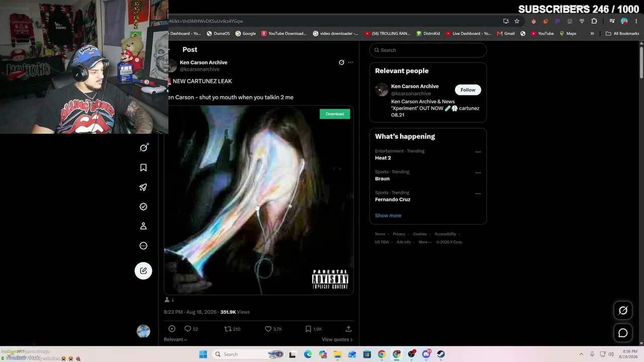
Task: Repost the post with 210 reposts
Action: pyautogui.click(x=232, y=329)
